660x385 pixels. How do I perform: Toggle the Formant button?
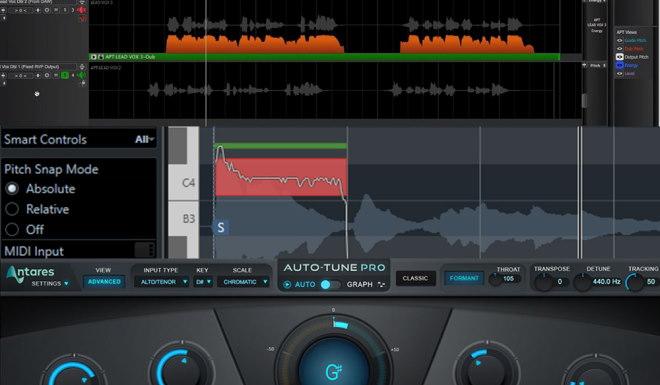click(464, 278)
